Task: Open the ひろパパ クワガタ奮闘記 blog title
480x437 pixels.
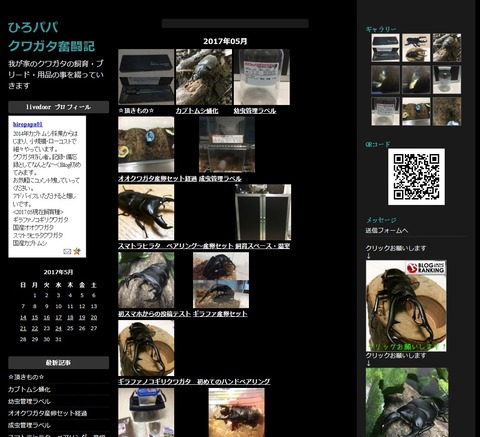Action: point(51,37)
